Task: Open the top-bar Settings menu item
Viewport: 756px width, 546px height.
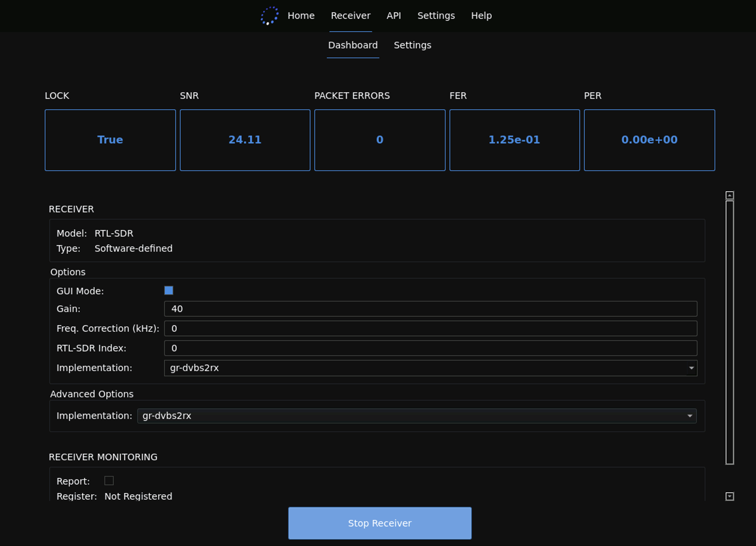Action: click(x=436, y=16)
